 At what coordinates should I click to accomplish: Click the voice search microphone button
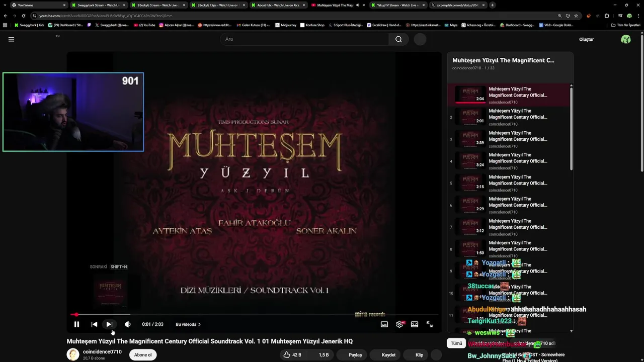[420, 39]
